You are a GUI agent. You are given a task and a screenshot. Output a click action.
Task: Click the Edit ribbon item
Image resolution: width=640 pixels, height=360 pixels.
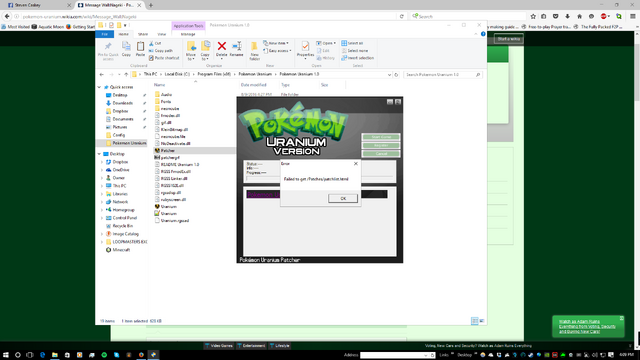[x=323, y=51]
